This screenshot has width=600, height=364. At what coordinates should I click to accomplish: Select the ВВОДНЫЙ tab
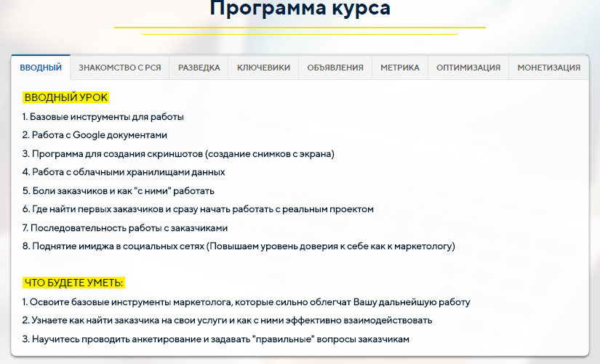click(41, 68)
